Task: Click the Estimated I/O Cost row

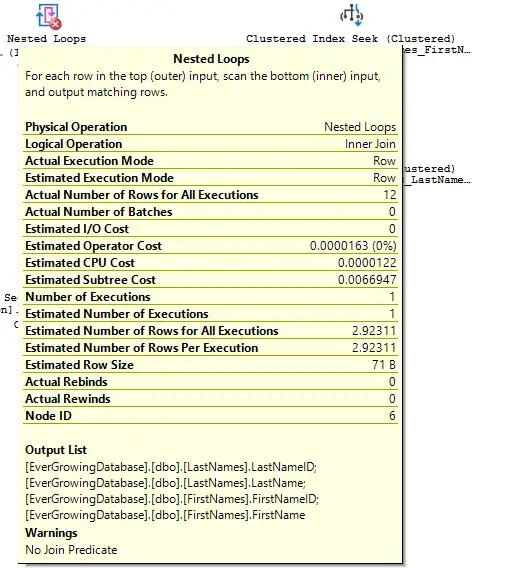Action: [x=211, y=229]
